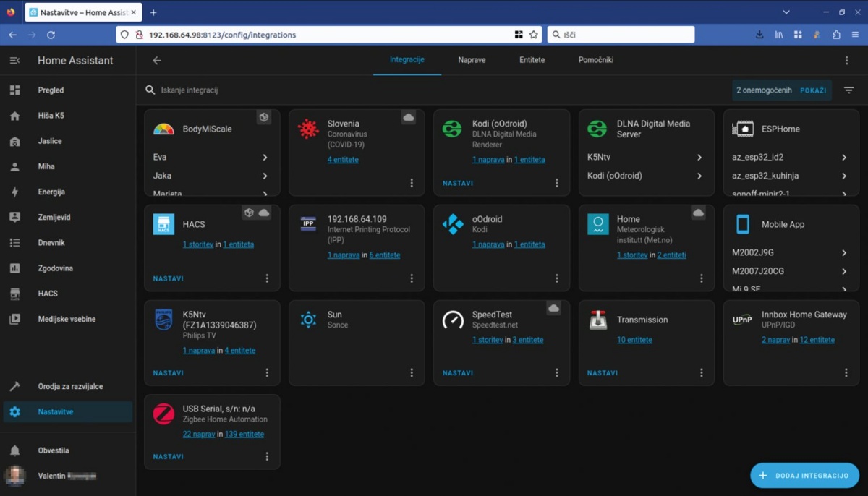
Task: Bookmark this page with star icon
Action: pyautogui.click(x=534, y=35)
